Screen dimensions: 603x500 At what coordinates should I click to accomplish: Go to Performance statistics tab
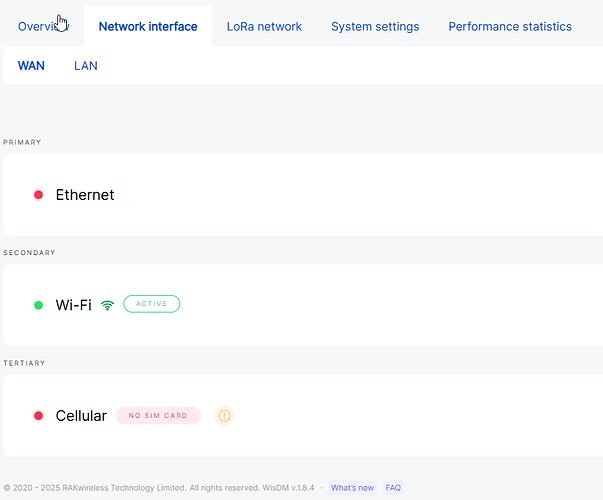[x=510, y=27]
